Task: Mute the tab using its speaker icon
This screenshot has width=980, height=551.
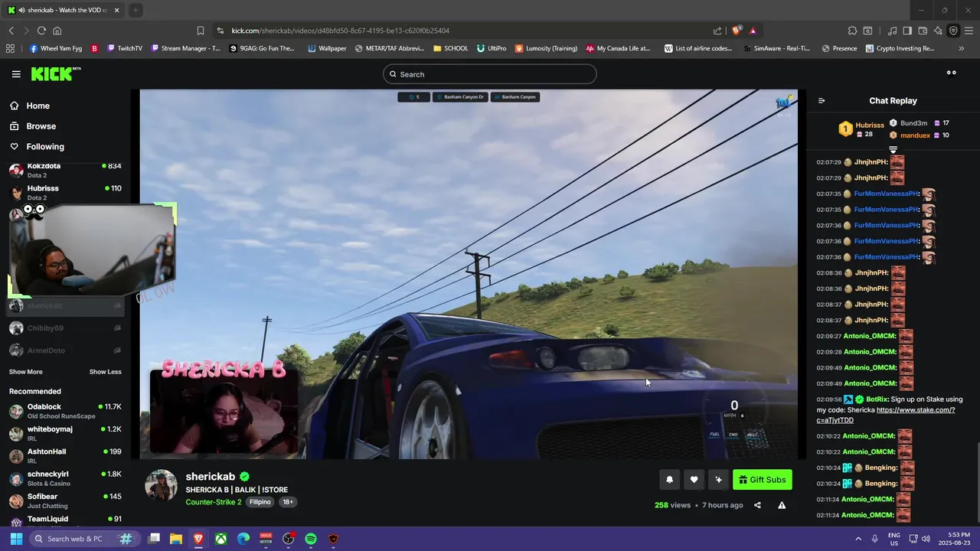Action: tap(21, 10)
